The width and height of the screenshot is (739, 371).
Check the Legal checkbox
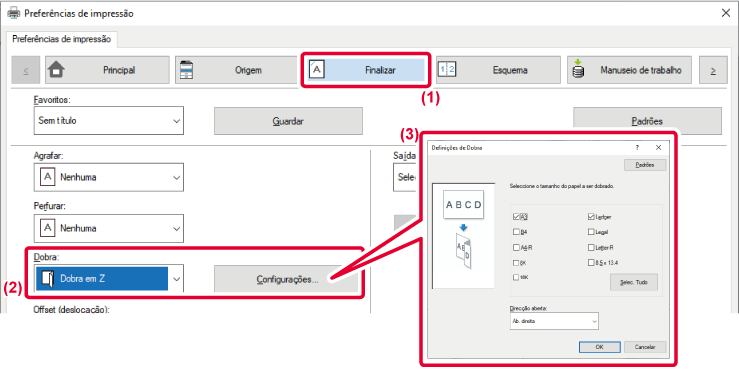pos(591,232)
